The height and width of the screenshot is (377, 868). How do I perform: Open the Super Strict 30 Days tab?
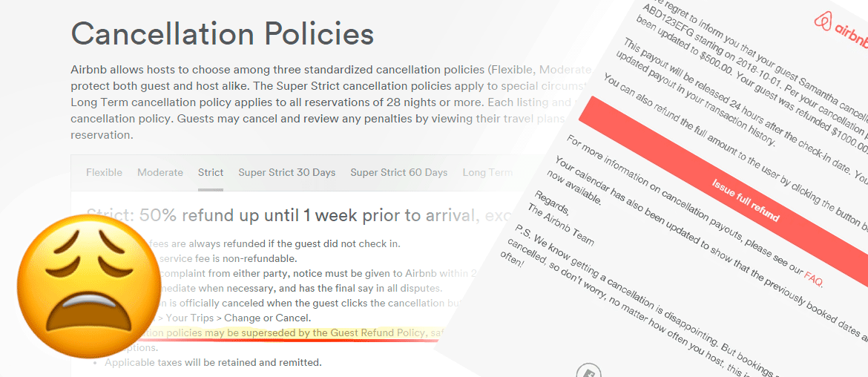(x=286, y=172)
